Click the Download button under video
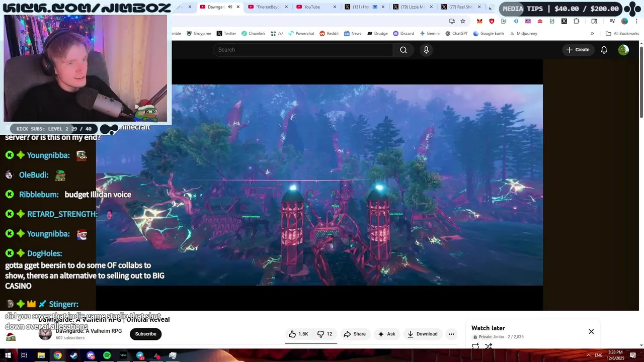This screenshot has height=362, width=644. [422, 334]
